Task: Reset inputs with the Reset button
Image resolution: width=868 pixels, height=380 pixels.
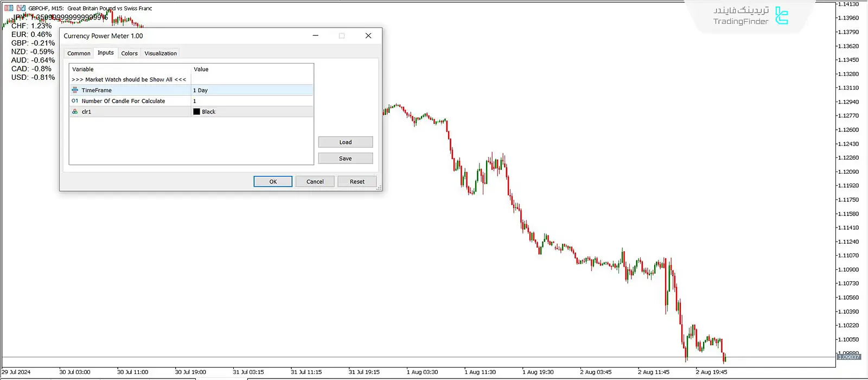Action: point(357,181)
